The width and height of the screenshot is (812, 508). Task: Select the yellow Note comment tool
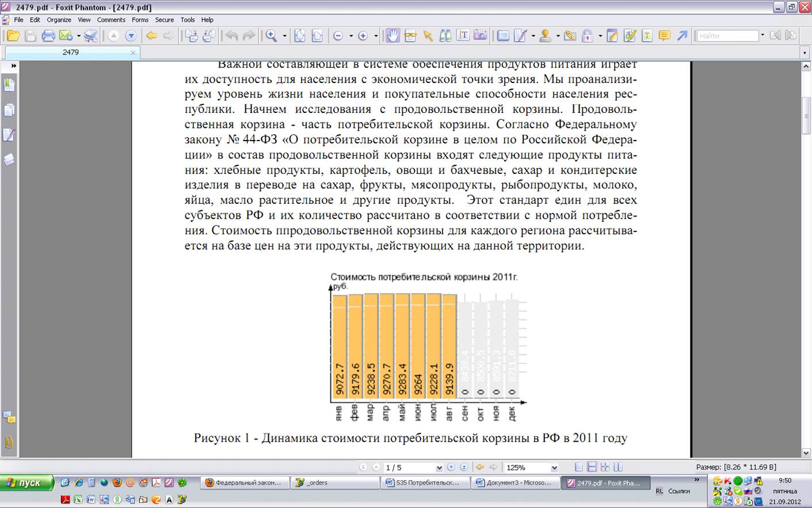pos(664,36)
